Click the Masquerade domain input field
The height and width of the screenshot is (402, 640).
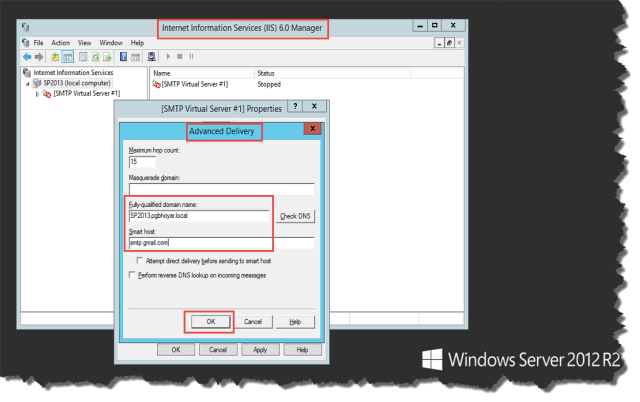pos(220,188)
